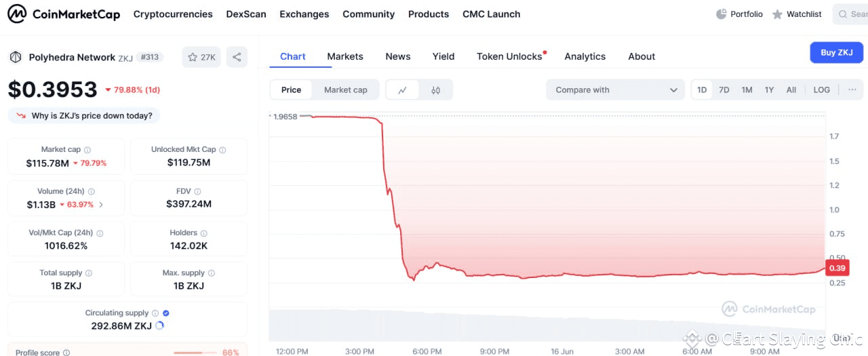Open Products menu
Image resolution: width=868 pixels, height=356 pixels.
(x=429, y=14)
